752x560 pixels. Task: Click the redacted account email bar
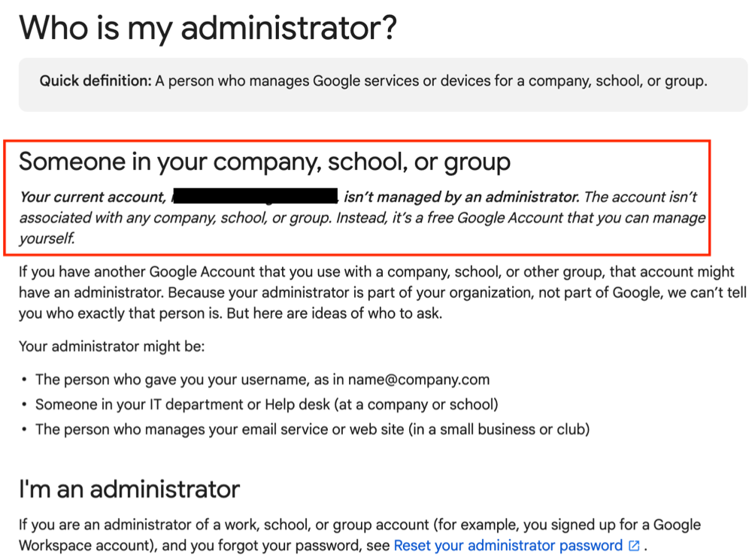(x=255, y=196)
